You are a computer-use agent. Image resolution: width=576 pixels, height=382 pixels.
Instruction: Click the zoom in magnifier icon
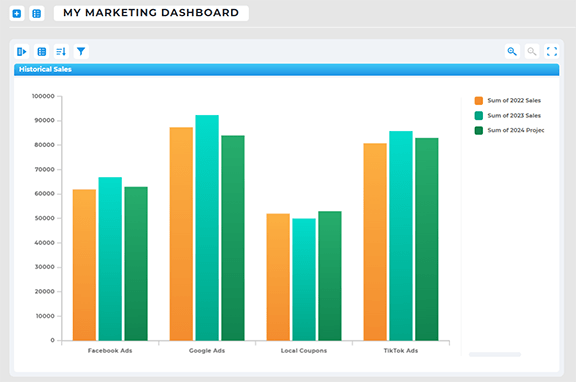[x=512, y=51]
